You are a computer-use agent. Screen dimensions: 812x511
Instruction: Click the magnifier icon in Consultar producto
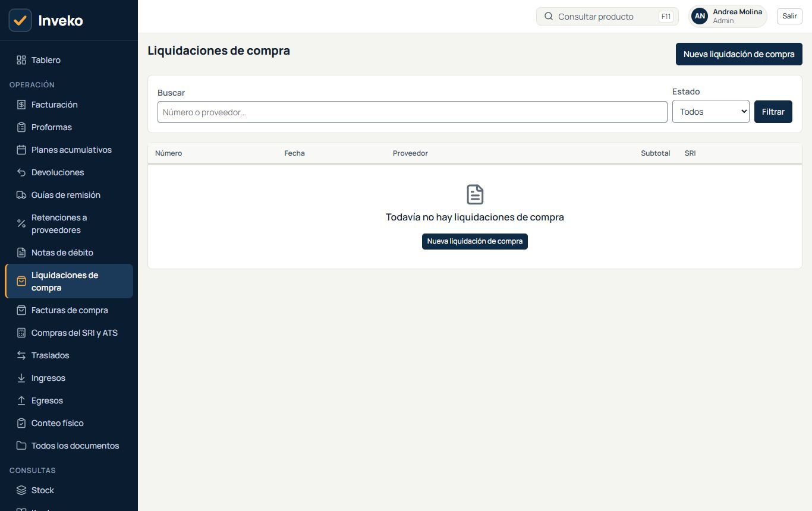(x=549, y=17)
